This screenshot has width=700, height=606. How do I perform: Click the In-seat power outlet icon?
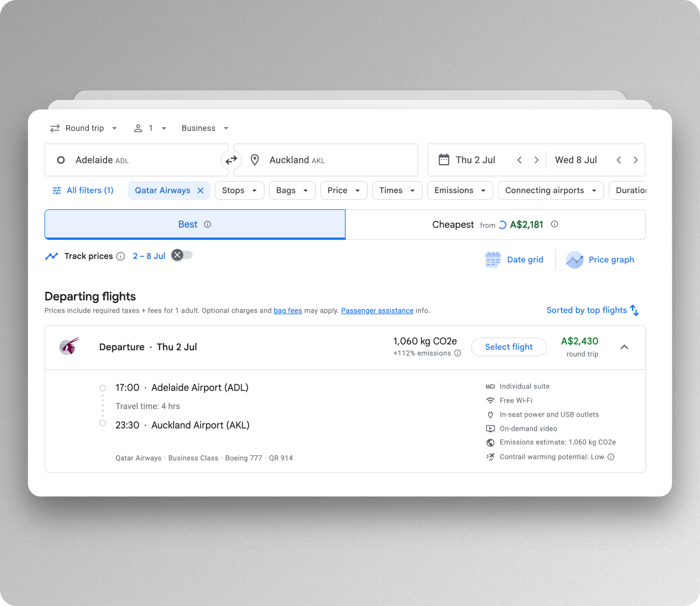coord(490,415)
